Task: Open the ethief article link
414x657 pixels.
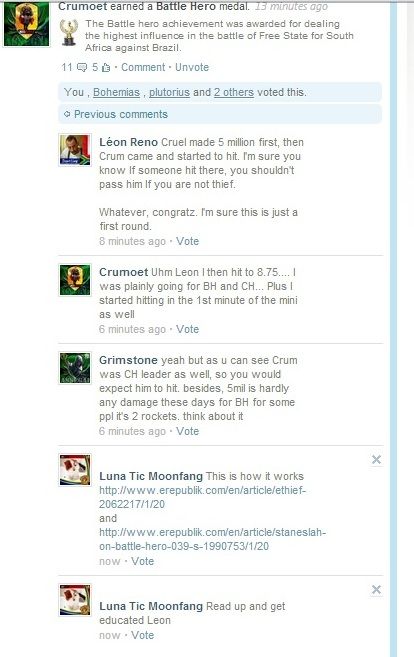Action: click(202, 497)
